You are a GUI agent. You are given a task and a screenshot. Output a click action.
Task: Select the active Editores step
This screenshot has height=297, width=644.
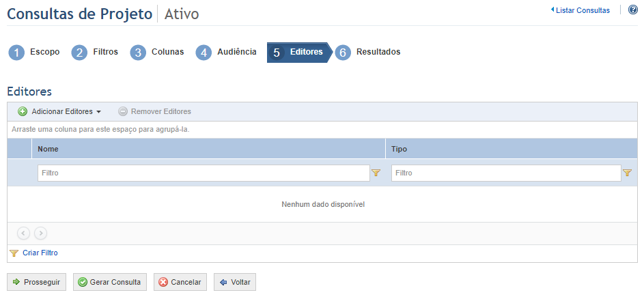[298, 52]
